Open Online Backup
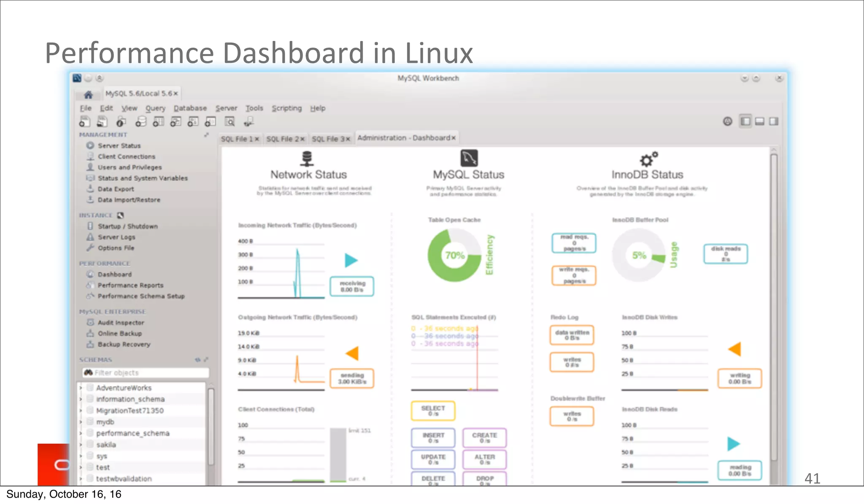Viewport: 864px width, 504px height. click(x=120, y=334)
